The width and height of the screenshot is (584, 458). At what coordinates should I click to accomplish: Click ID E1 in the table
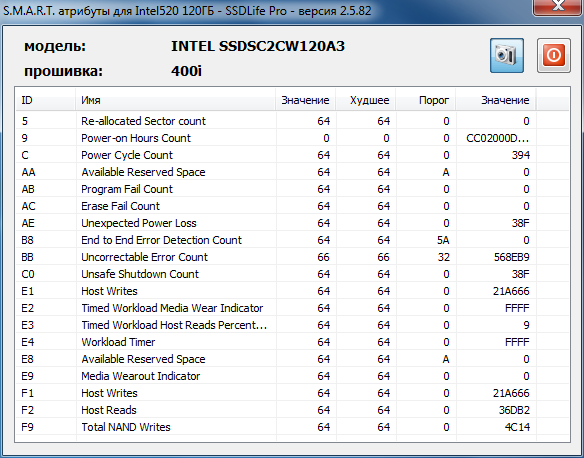pyautogui.click(x=28, y=291)
